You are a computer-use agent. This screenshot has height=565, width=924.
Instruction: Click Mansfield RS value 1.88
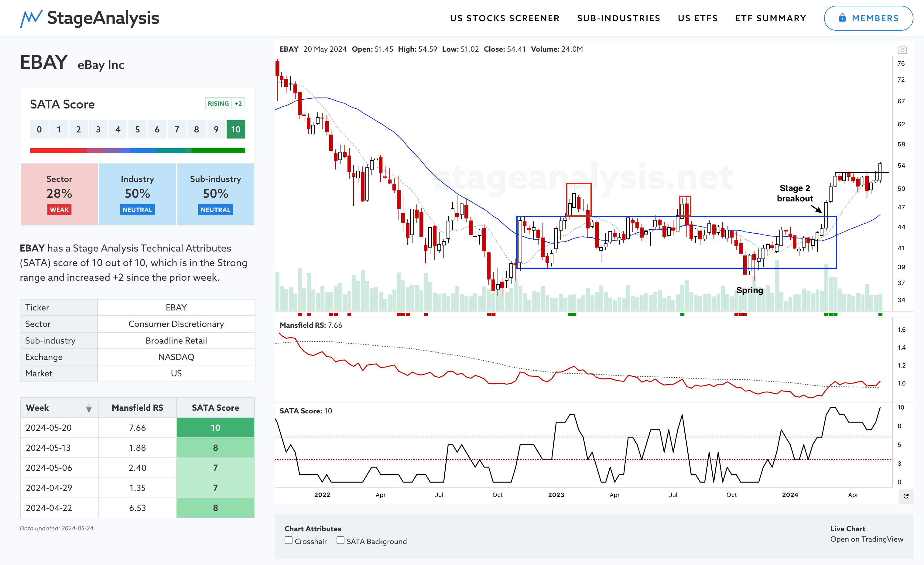coord(138,448)
